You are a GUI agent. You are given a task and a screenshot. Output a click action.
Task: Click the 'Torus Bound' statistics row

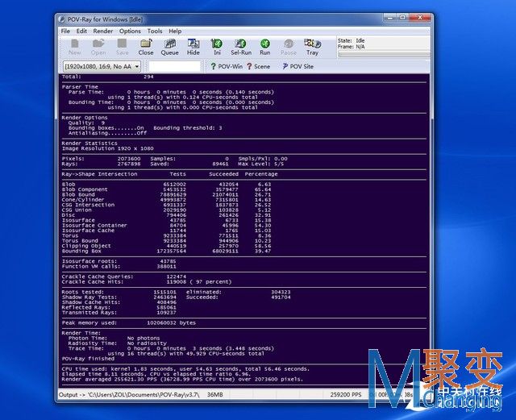(166, 241)
